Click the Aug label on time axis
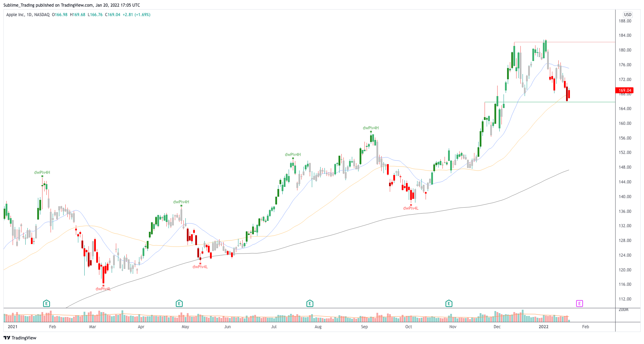Viewport: 644px width, 344px height. click(x=318, y=327)
